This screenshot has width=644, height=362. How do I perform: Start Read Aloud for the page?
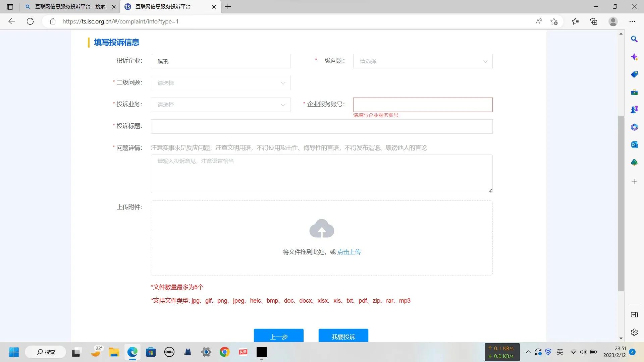[539, 21]
